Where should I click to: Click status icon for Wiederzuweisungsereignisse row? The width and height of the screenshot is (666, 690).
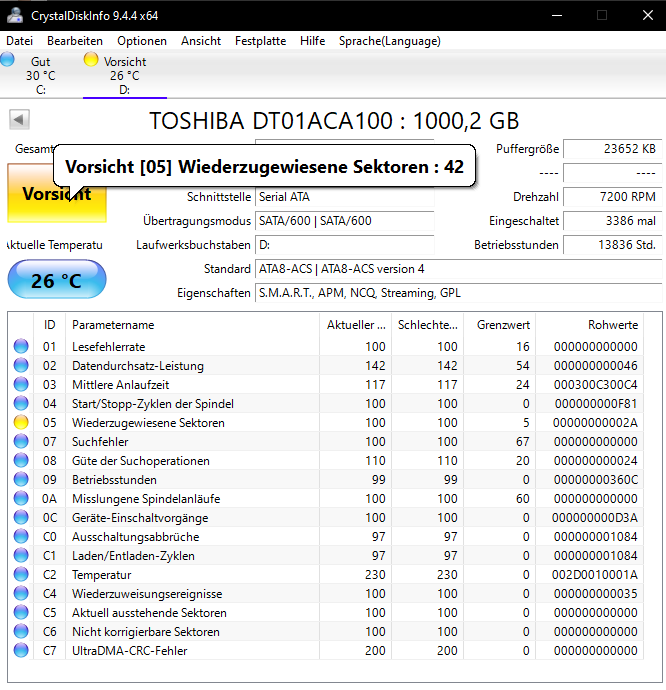[21, 594]
